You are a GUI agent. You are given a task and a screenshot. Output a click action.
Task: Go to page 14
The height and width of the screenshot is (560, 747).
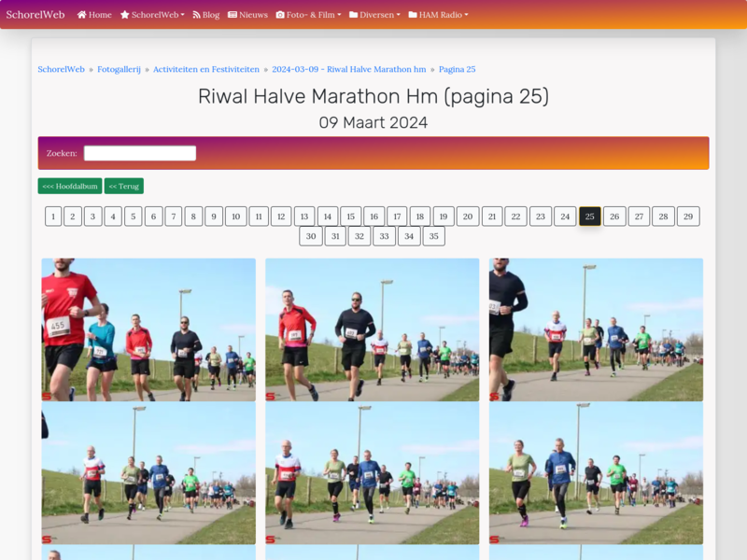click(328, 217)
